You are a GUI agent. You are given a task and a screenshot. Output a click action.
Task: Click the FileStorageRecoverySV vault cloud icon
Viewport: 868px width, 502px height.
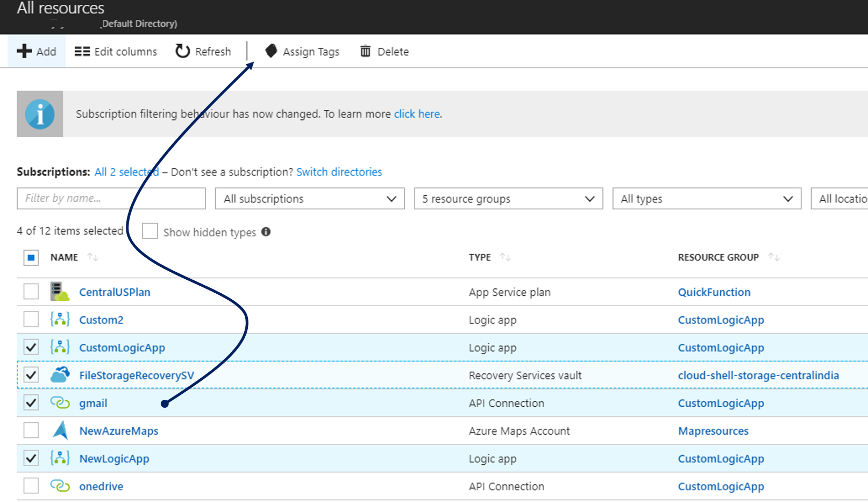(x=60, y=374)
